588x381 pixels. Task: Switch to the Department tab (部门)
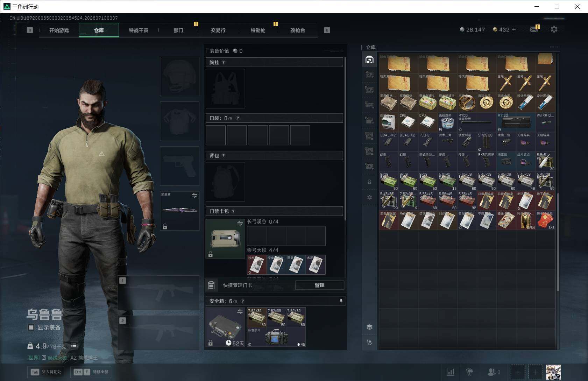[x=178, y=30]
